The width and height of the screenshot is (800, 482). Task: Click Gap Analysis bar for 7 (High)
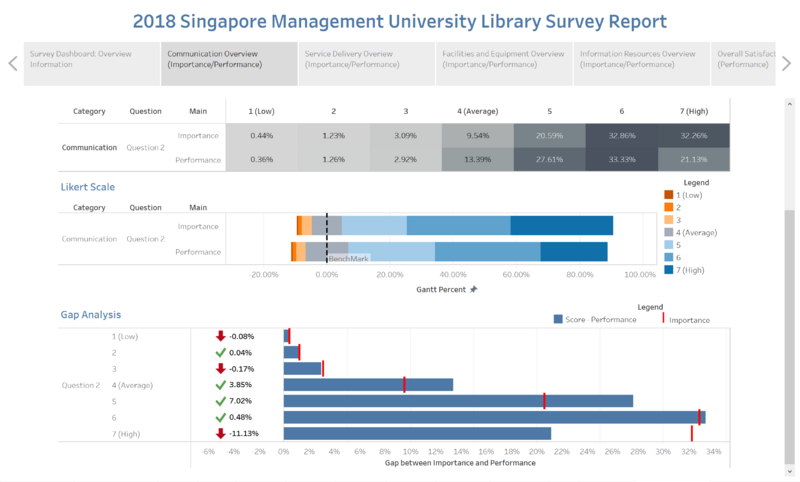pos(417,434)
